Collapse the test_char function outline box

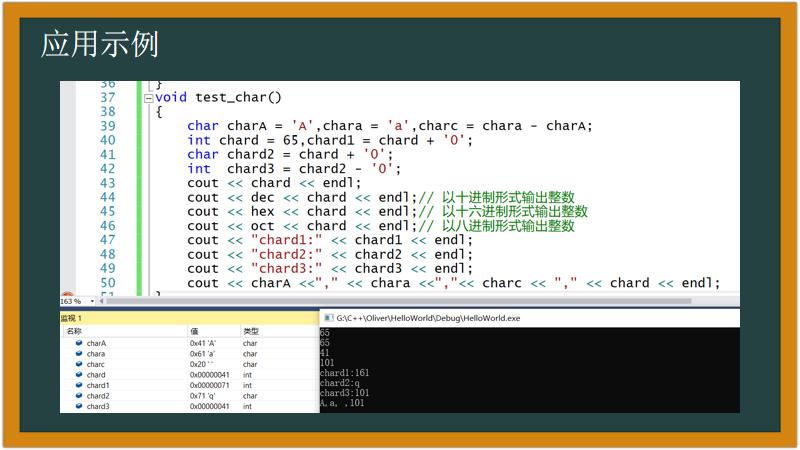pyautogui.click(x=148, y=98)
